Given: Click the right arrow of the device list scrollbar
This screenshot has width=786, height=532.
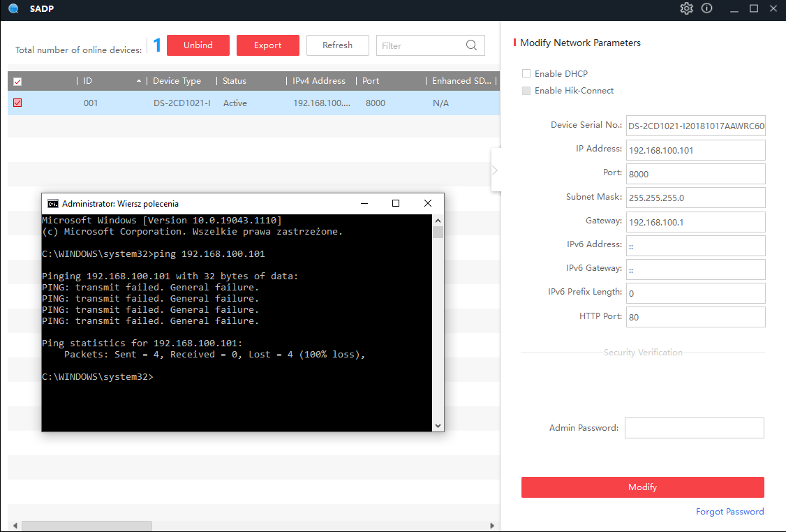Looking at the screenshot, I should [x=490, y=526].
